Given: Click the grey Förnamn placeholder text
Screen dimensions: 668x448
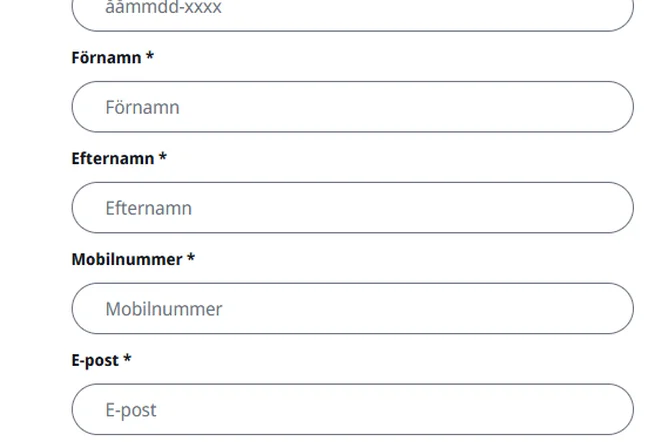Looking at the screenshot, I should (x=142, y=107).
